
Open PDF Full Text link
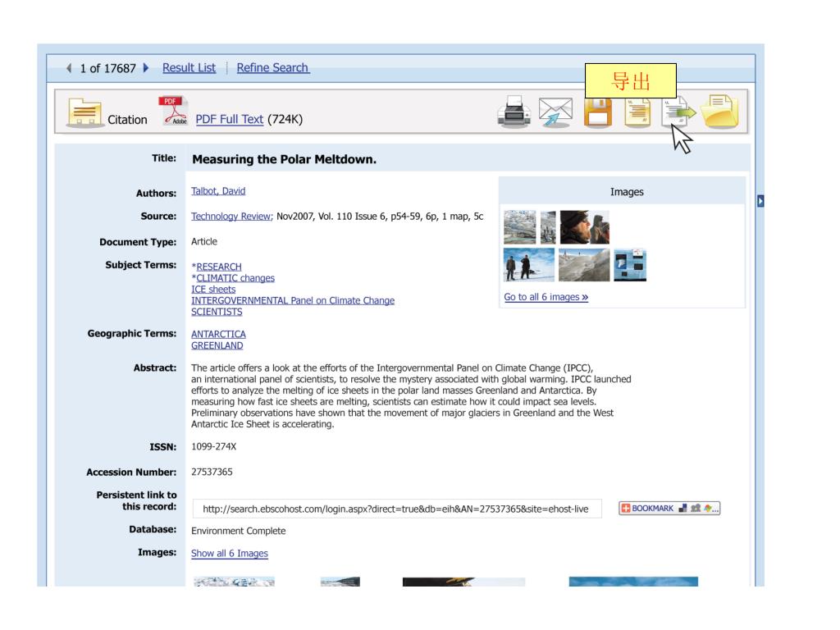point(230,119)
